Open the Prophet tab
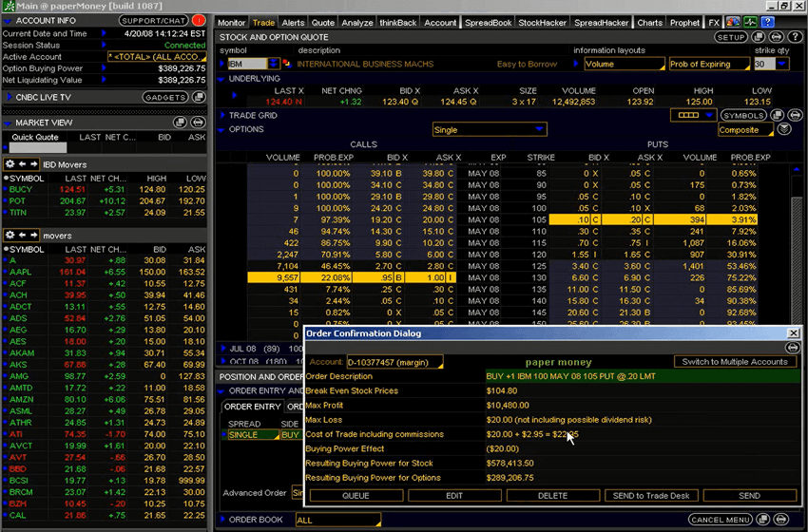This screenshot has height=532, width=808. coord(684,23)
